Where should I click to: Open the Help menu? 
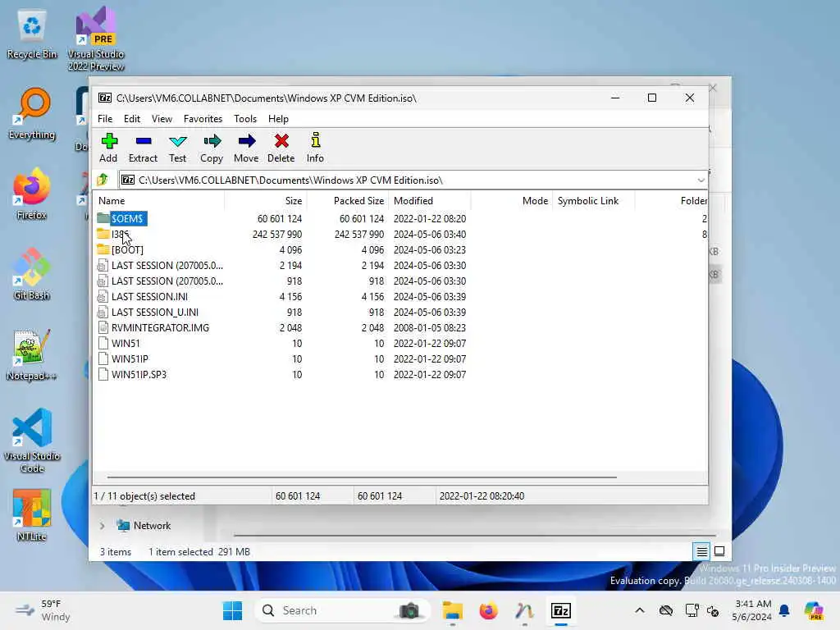coord(279,119)
